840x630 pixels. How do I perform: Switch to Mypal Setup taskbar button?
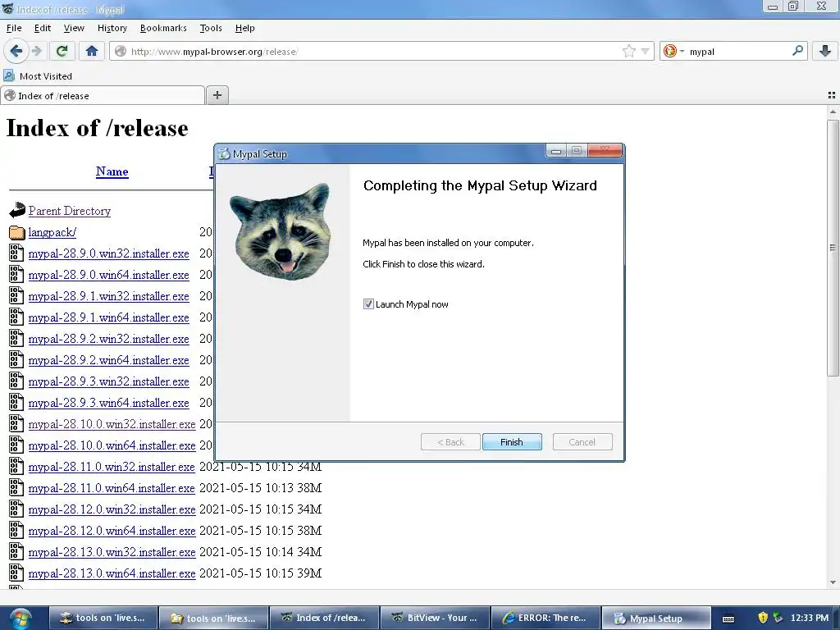point(656,619)
